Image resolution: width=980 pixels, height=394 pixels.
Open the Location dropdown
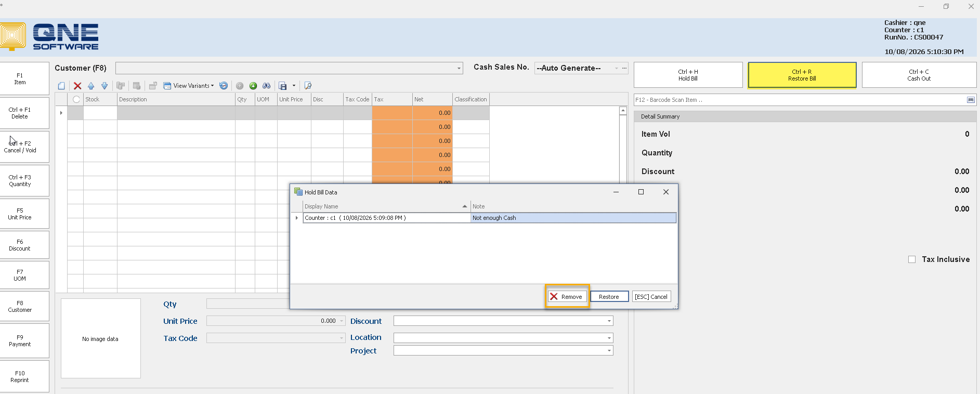tap(609, 338)
